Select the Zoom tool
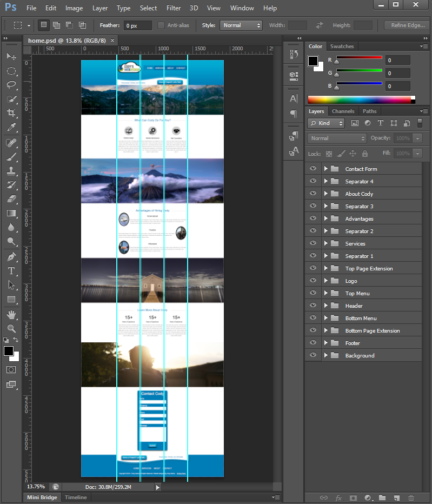Screen dimensions: 432x504 coord(11,328)
